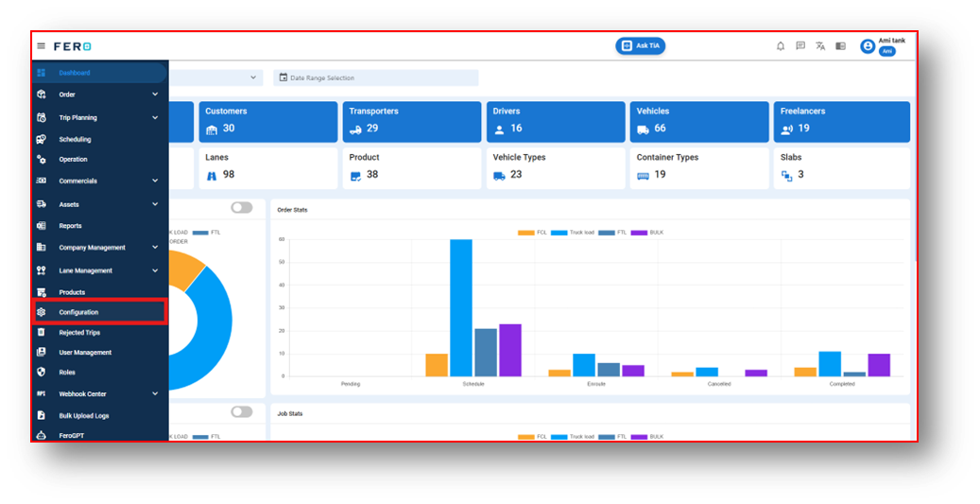Expand the Order submenu chevron
This screenshot has width=980, height=504.
pos(155,95)
